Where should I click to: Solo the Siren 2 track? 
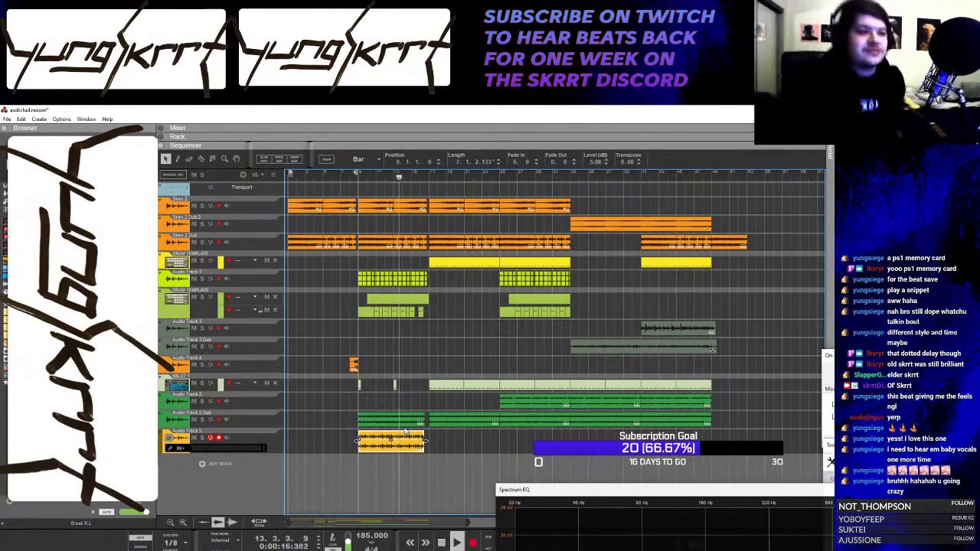click(201, 205)
